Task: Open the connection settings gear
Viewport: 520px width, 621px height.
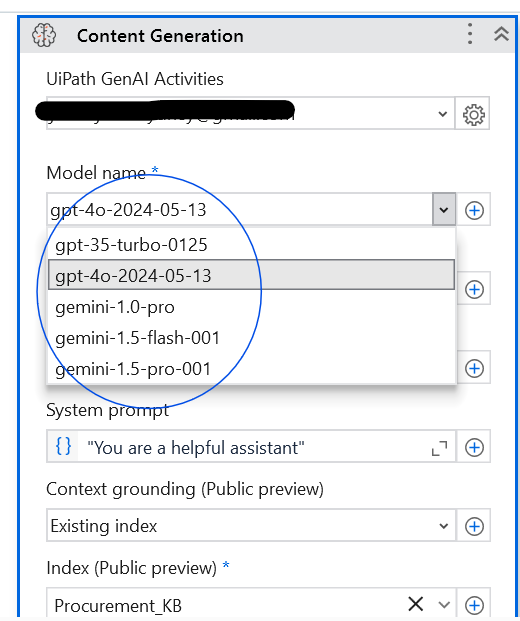Action: click(x=474, y=115)
